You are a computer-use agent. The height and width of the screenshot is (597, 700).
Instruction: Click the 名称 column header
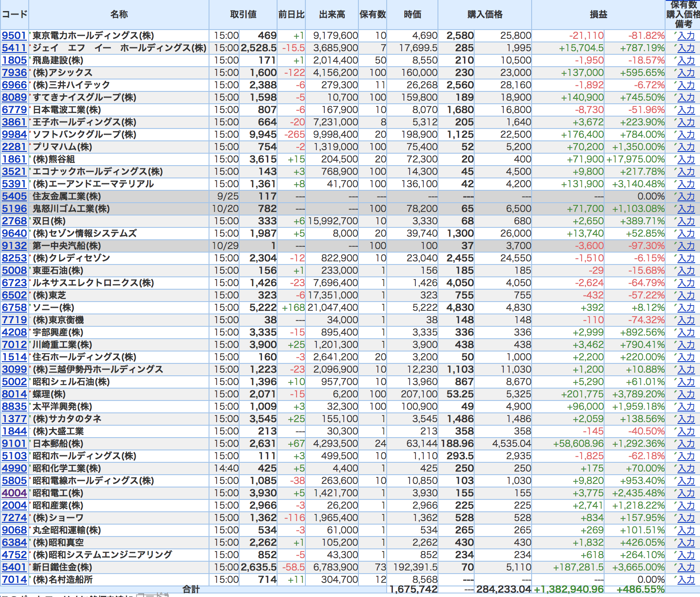[x=119, y=15]
